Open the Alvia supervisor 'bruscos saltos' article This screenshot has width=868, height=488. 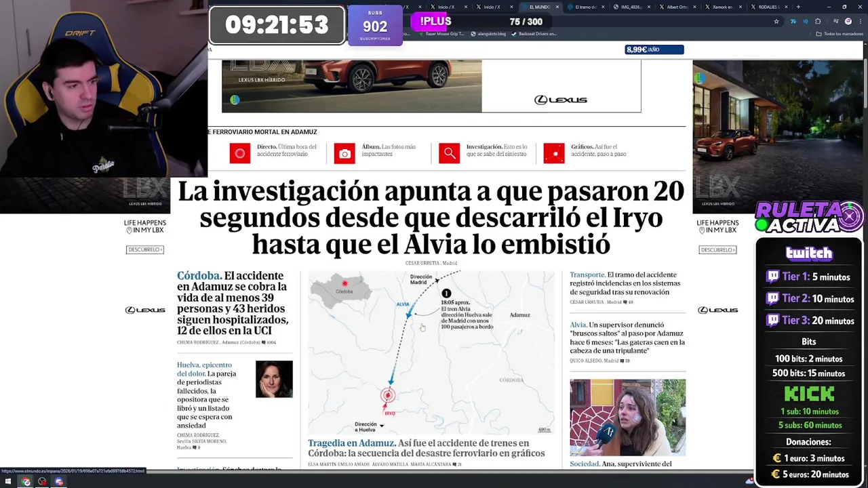[627, 338]
